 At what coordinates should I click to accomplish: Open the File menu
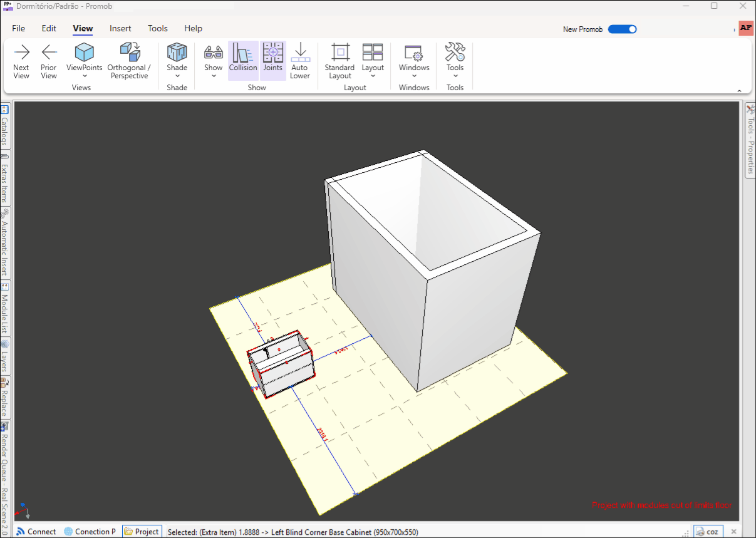[19, 28]
